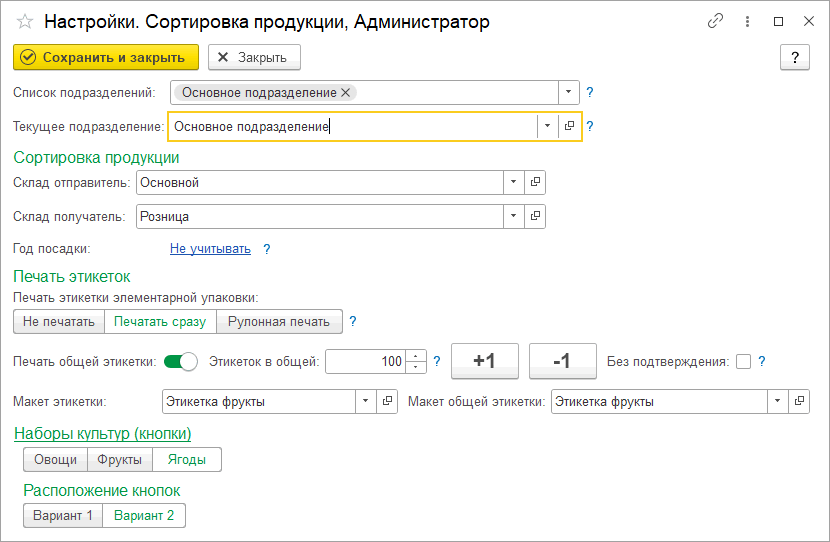The image size is (830, 542).
Task: Open the Макет общей этикетки record icon
Action: coord(799,401)
